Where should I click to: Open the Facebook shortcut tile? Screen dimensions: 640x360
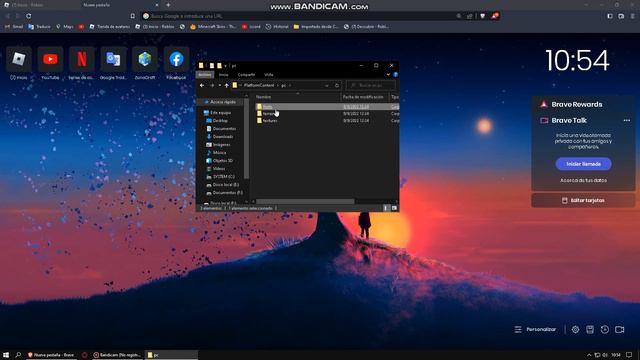[176, 60]
